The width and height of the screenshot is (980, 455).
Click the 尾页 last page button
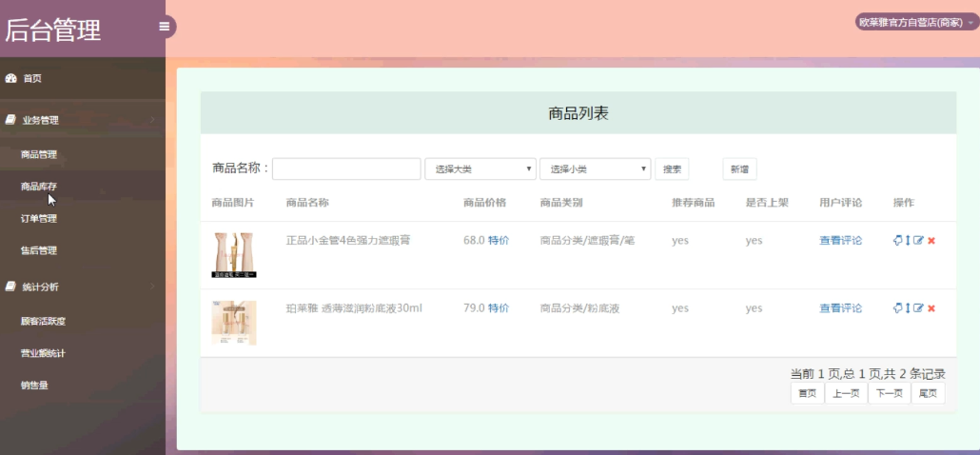click(x=928, y=394)
